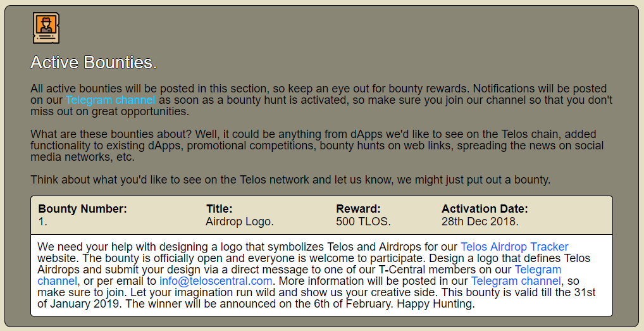Select the Airdrop Logo bounty title
This screenshot has height=331, width=644.
coord(240,222)
